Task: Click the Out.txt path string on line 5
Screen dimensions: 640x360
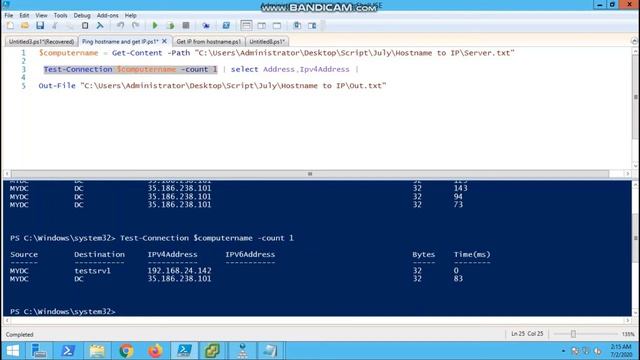Action: tap(233, 86)
